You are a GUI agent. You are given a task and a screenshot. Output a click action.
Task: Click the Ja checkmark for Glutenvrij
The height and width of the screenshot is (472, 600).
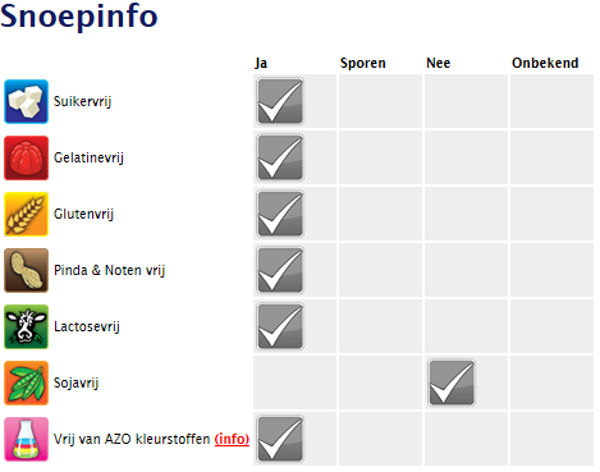[x=280, y=213]
